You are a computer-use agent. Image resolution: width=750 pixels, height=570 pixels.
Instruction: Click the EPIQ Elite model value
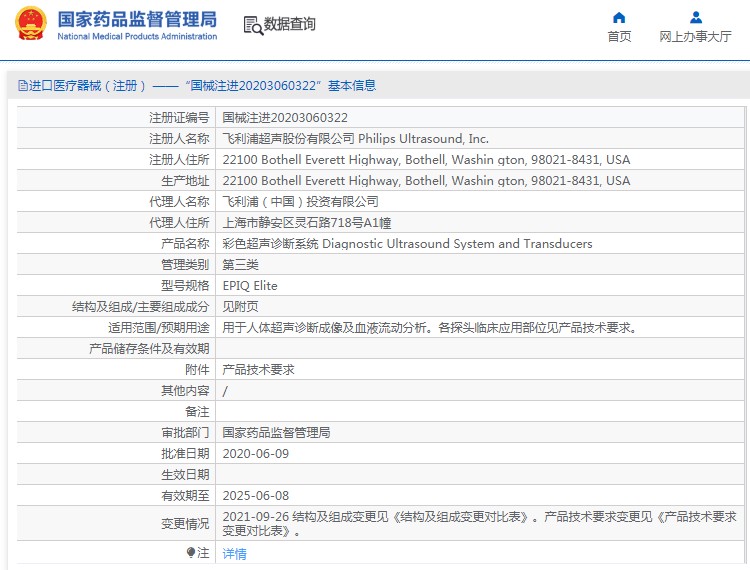pos(250,286)
